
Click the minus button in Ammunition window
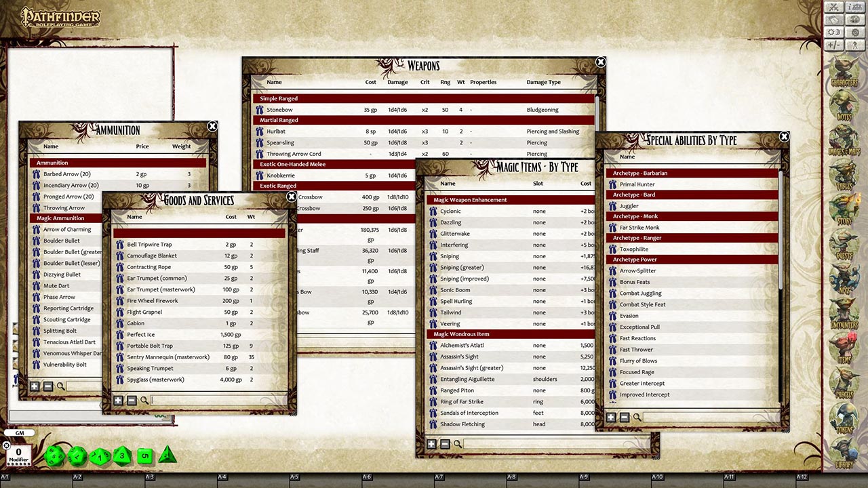48,386
